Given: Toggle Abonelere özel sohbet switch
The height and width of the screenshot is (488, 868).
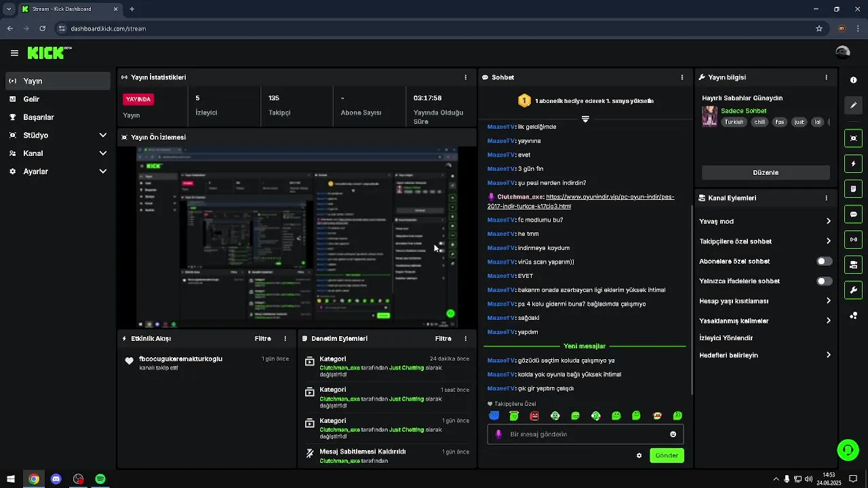Looking at the screenshot, I should tap(824, 261).
